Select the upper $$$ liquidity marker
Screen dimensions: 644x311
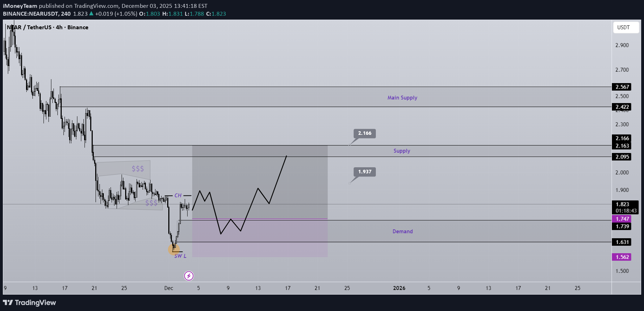(x=138, y=169)
